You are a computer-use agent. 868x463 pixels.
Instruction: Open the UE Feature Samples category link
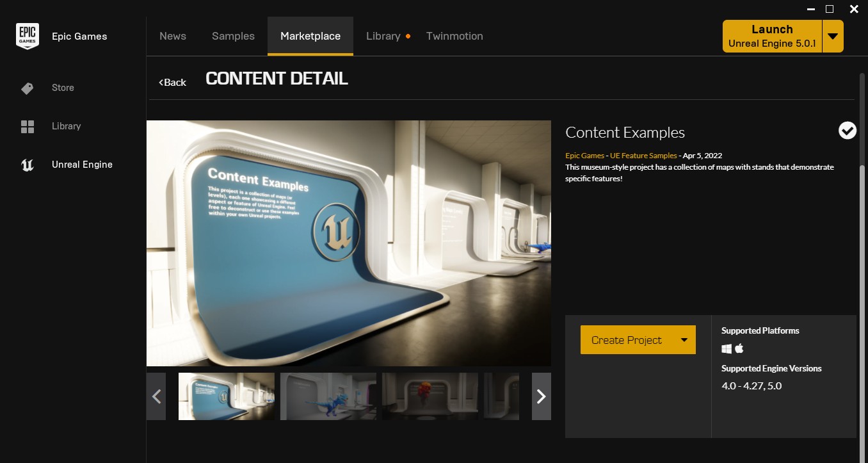click(643, 156)
